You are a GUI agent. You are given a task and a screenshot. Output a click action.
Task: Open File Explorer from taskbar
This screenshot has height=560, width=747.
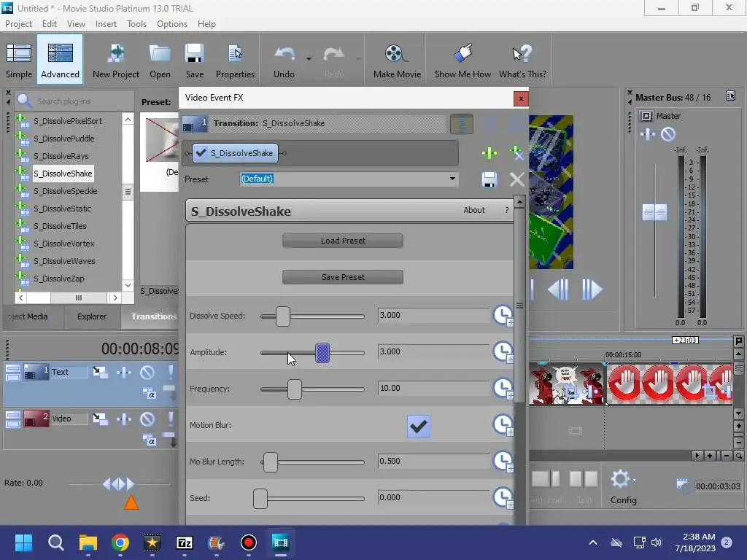coord(88,542)
